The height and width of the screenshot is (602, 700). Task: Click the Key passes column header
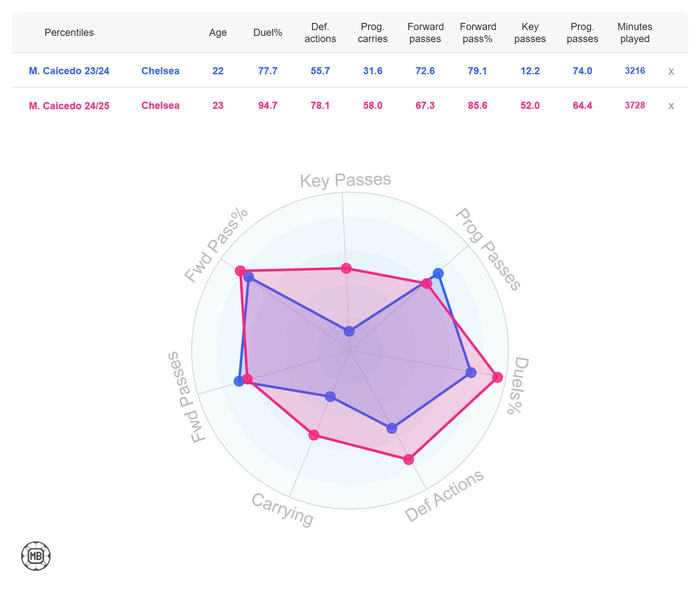[x=530, y=33]
